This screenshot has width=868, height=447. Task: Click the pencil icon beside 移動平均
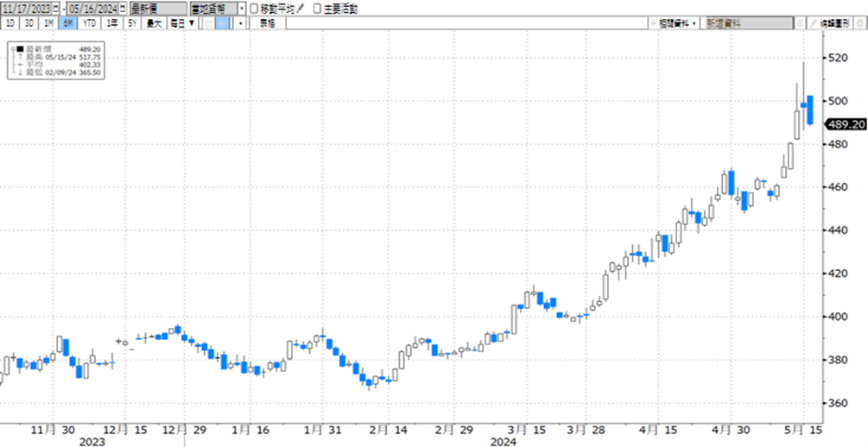point(301,9)
